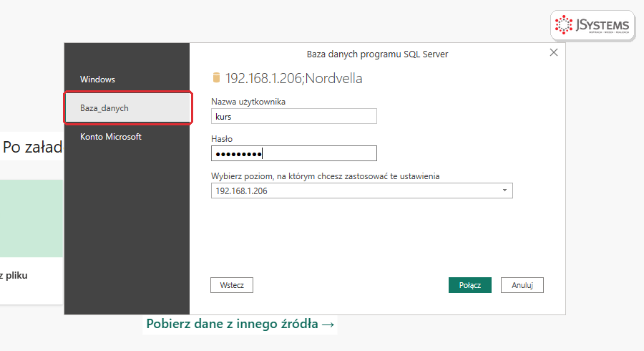Click the Hasło password field
The width and height of the screenshot is (644, 351).
click(x=293, y=153)
